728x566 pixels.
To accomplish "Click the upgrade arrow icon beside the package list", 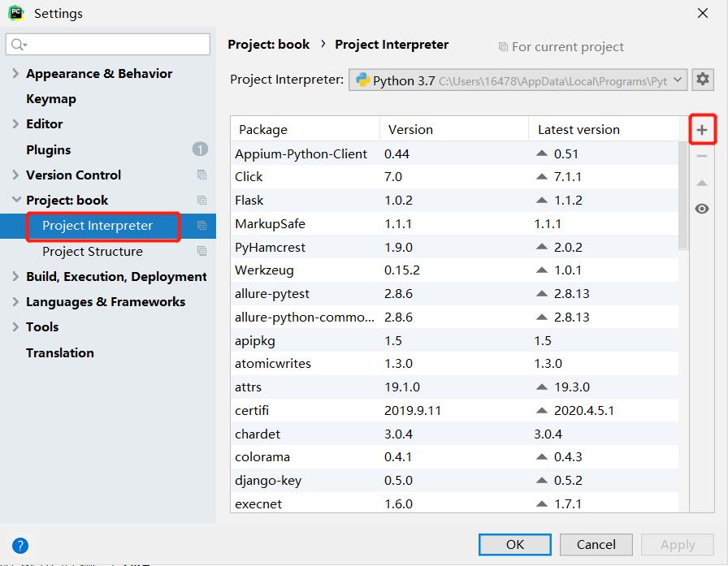I will coord(702,183).
